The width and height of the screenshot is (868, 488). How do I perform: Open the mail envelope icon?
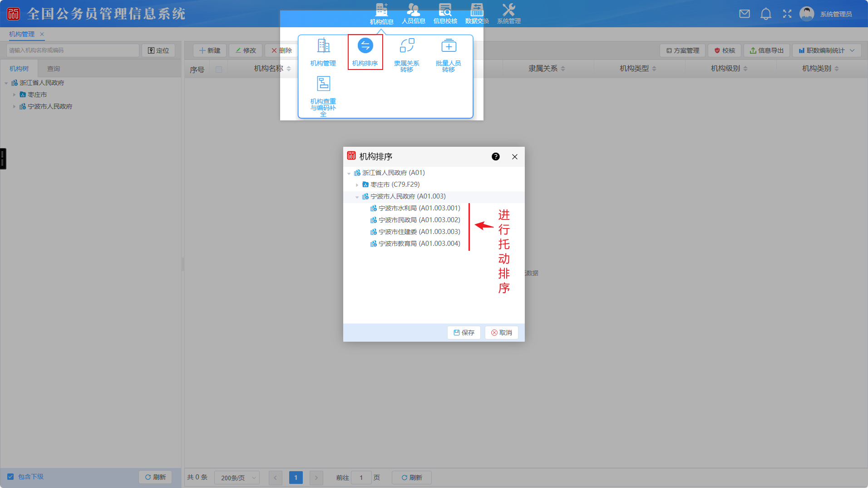[745, 14]
